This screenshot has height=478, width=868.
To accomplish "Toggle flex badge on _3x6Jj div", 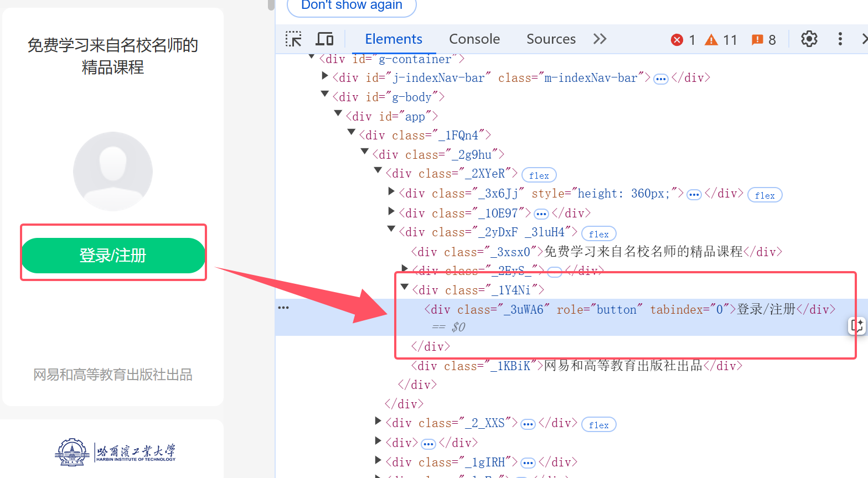I will point(765,195).
